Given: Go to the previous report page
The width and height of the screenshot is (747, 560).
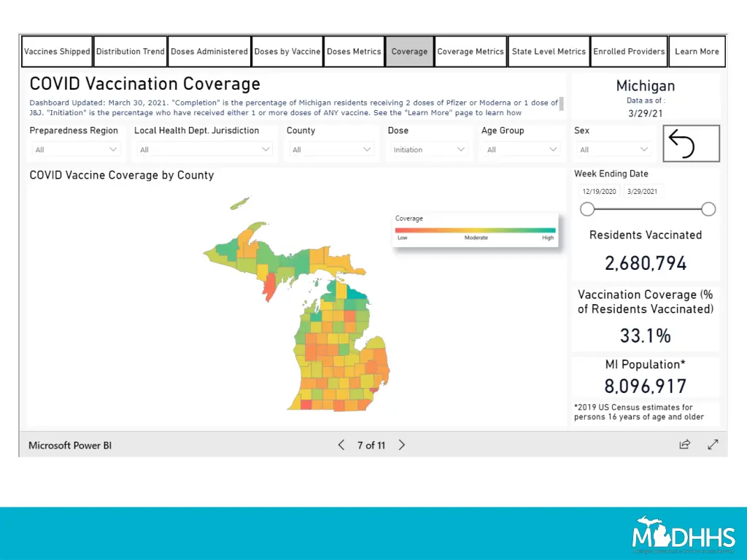Looking at the screenshot, I should click(341, 445).
